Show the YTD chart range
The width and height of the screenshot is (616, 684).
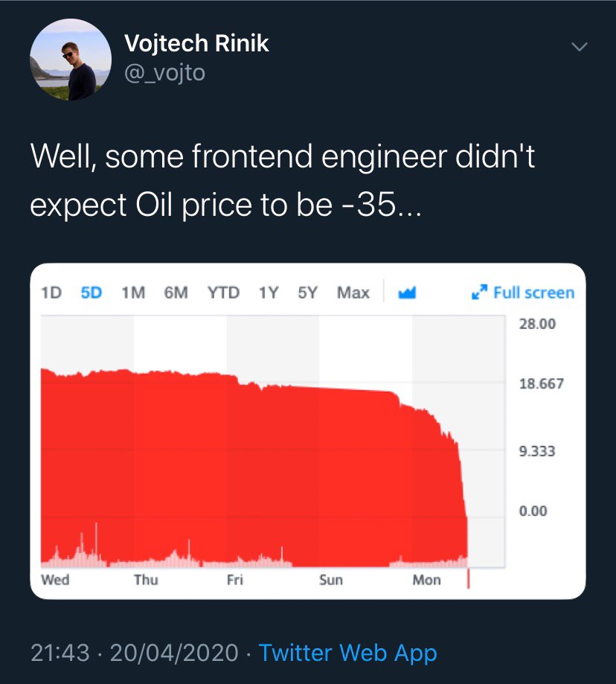click(x=223, y=293)
